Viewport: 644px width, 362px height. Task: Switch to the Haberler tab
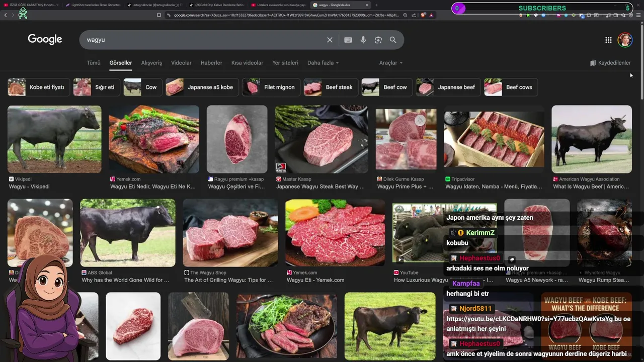point(211,63)
